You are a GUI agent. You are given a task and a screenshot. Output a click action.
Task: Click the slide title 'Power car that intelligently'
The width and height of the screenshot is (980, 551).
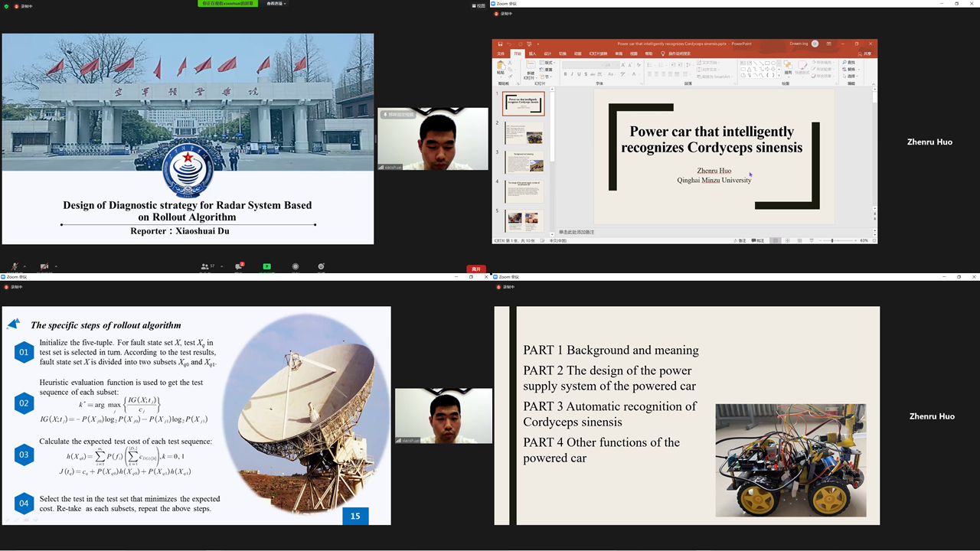[x=712, y=132]
